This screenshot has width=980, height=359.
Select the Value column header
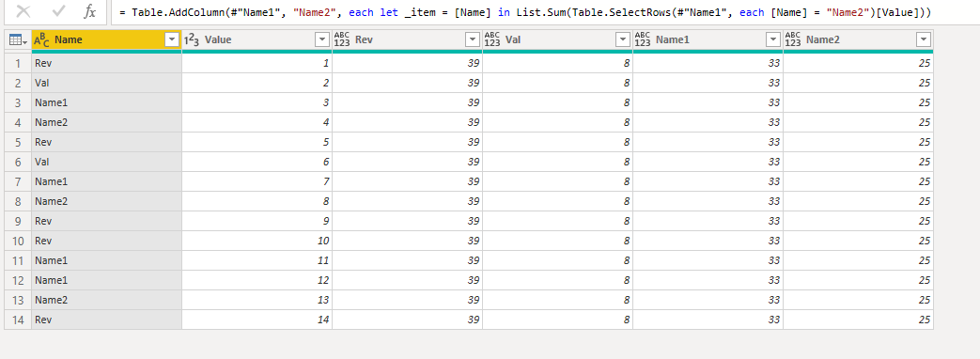pos(257,40)
